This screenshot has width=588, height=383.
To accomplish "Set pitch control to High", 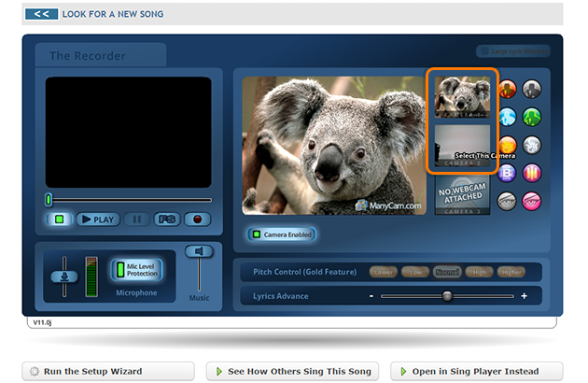I will click(x=479, y=272).
